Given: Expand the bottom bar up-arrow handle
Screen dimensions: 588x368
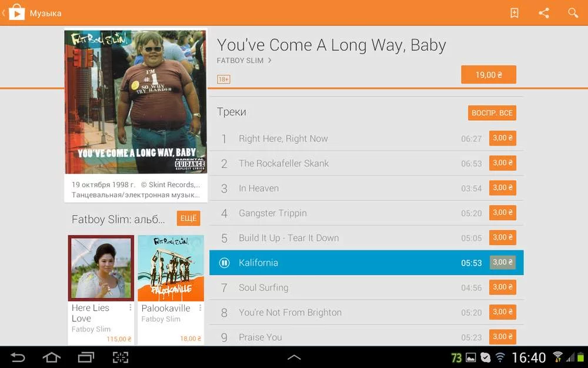Looking at the screenshot, I should point(294,357).
